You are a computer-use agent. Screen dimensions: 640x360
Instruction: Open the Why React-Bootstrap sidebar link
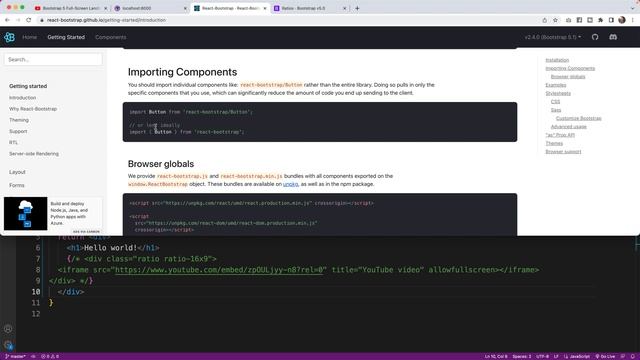point(33,109)
